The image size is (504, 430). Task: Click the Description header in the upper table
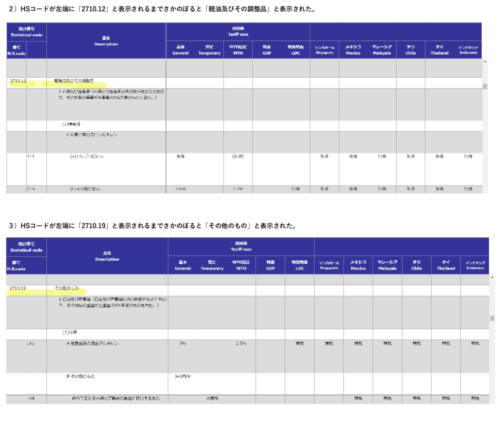(106, 41)
